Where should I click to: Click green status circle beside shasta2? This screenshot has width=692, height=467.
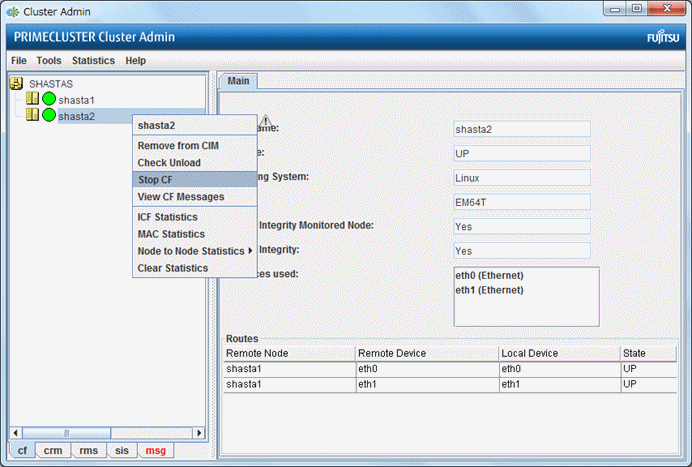pyautogui.click(x=48, y=116)
